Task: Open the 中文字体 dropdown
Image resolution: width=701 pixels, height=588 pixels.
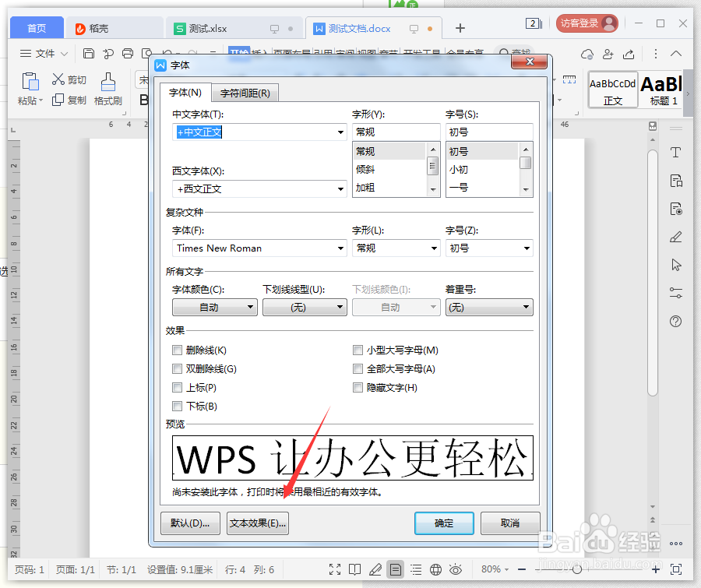Action: [x=340, y=132]
